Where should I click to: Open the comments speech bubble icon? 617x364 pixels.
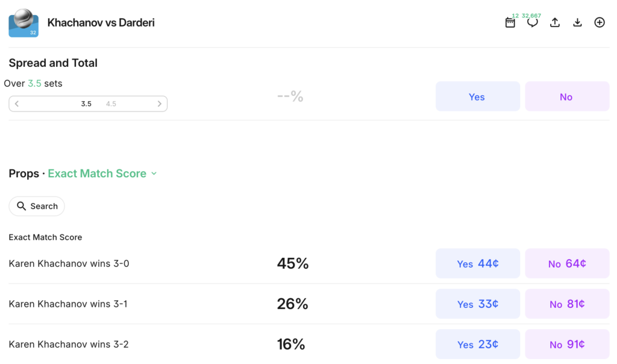pos(533,23)
